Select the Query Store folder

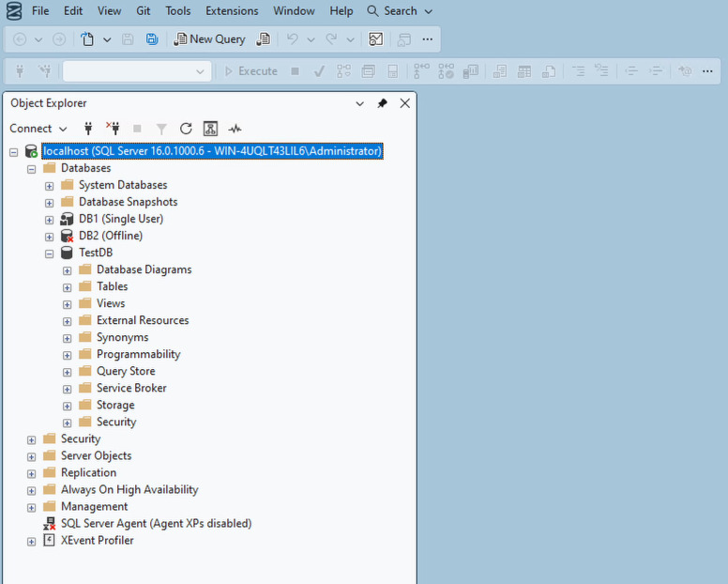coord(126,371)
